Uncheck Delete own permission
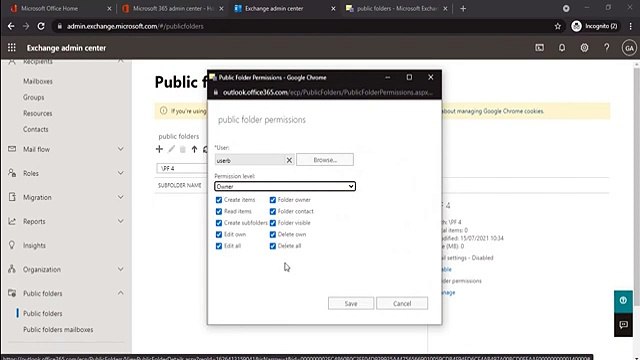Viewport: 640px width, 360px height. tap(273, 234)
